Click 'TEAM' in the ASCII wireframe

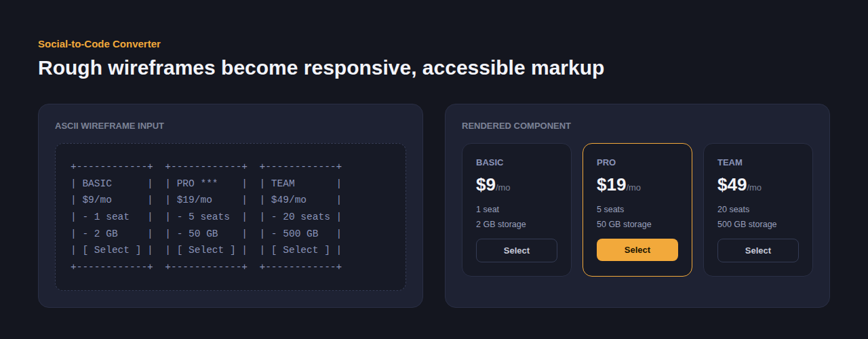[283, 183]
